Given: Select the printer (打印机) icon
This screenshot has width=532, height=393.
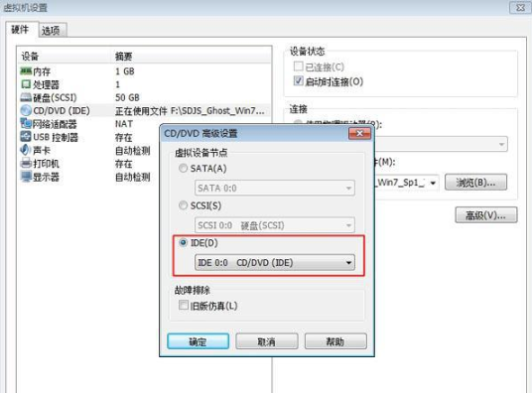Looking at the screenshot, I should coord(26,163).
